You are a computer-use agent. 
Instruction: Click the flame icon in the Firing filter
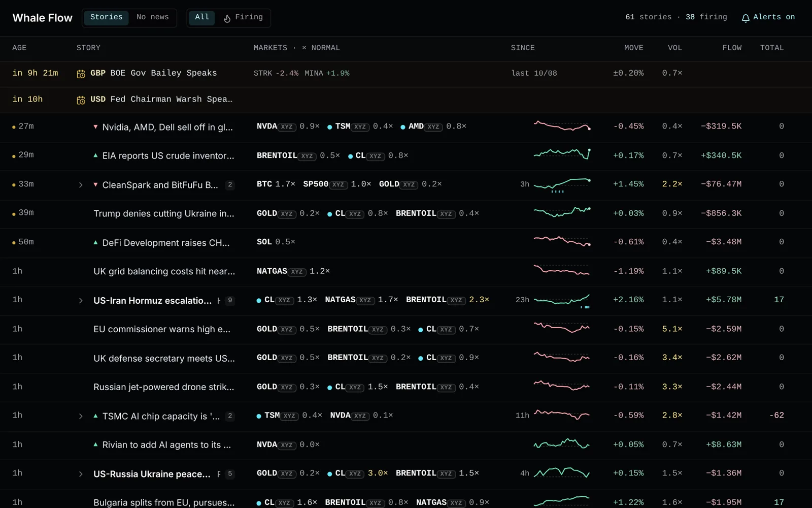click(227, 18)
